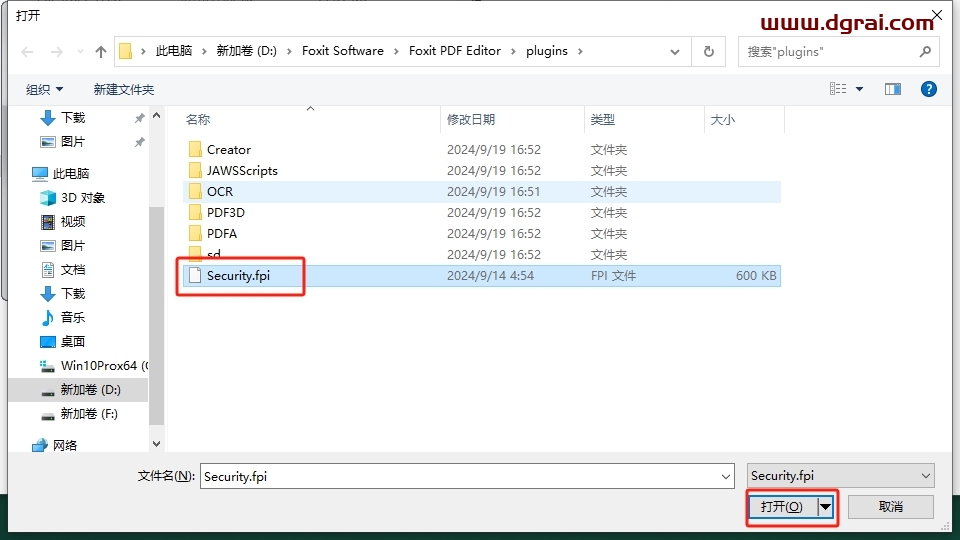Open 图片 under 此电脑
The width and height of the screenshot is (960, 540).
coord(73,246)
